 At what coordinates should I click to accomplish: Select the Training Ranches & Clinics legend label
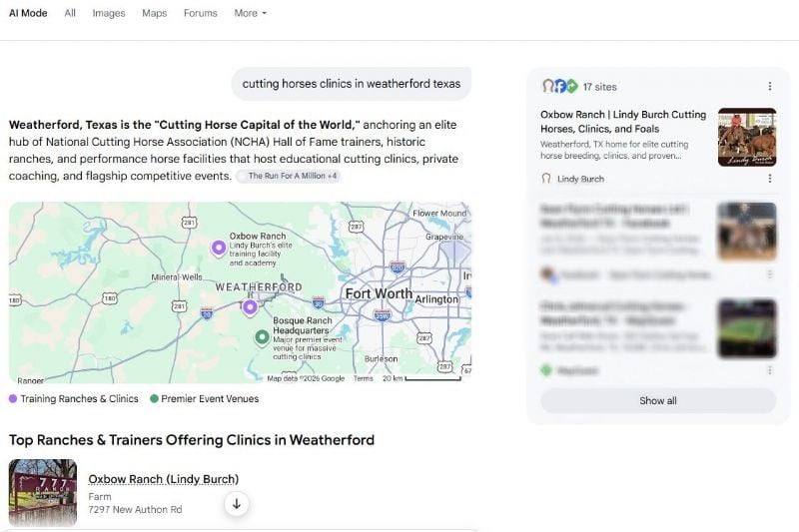coord(80,398)
